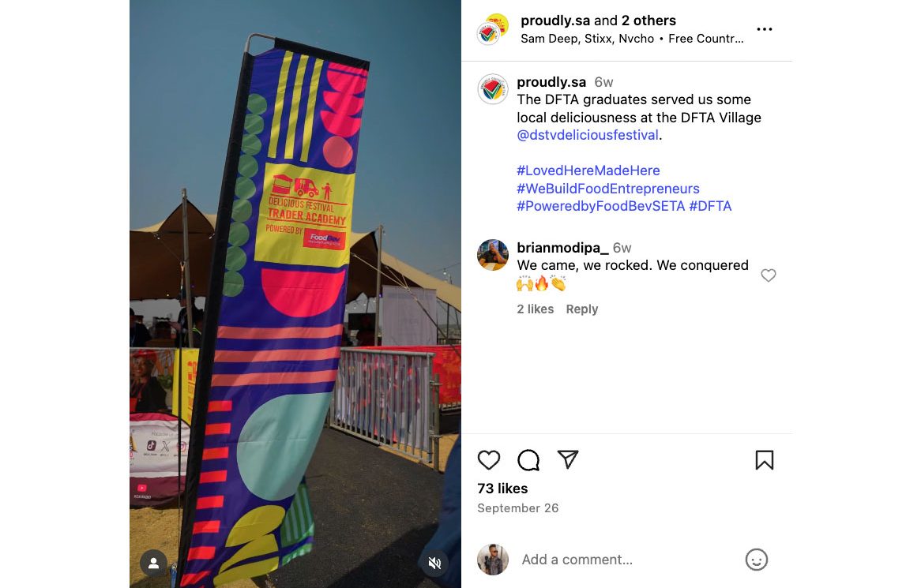Screen dimensions: 921x588
Task: Open comments via speech bubble icon
Action: [x=528, y=460]
